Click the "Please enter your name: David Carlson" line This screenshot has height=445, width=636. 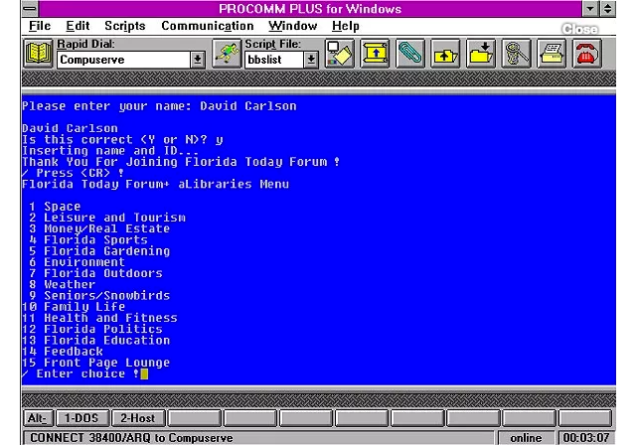[x=159, y=106]
